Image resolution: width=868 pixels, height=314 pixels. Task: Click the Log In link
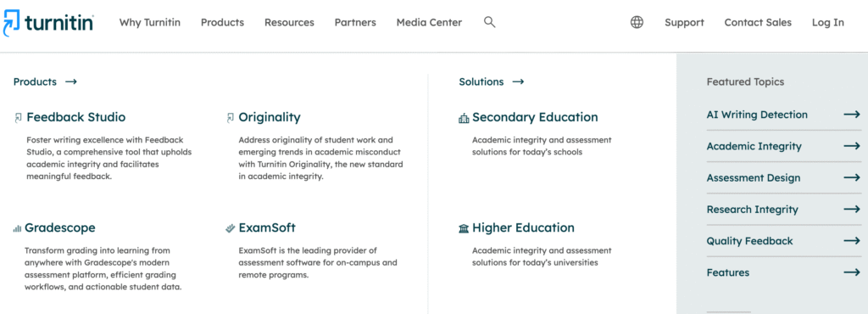(x=828, y=22)
